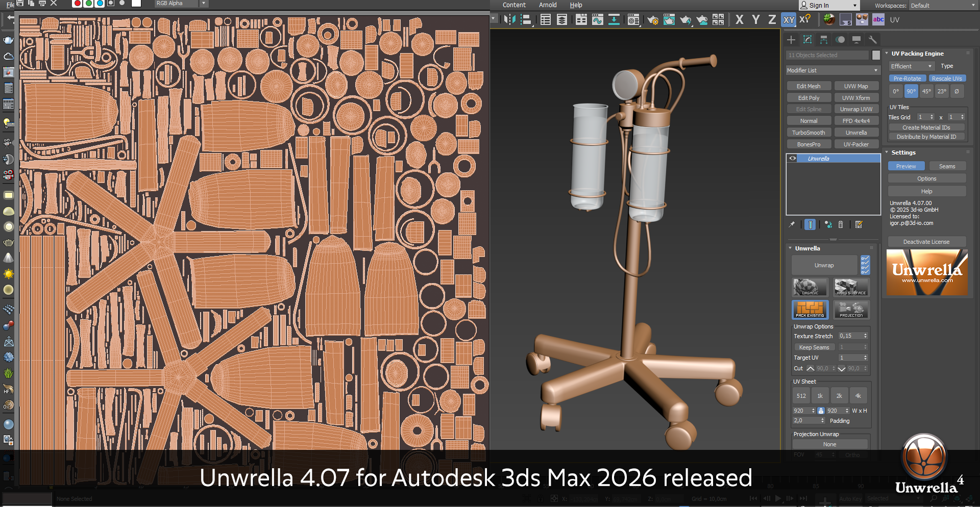
Task: Restrict to Z axis constraint
Action: [772, 20]
